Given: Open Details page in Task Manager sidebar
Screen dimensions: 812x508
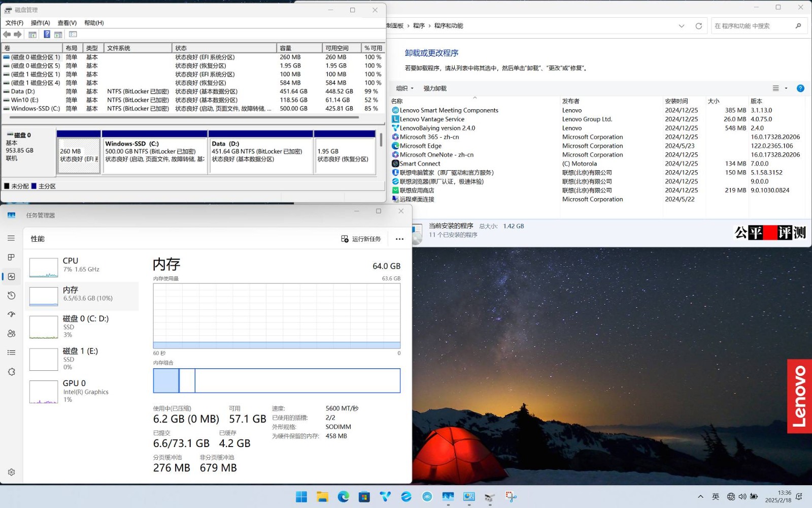Looking at the screenshot, I should (11, 353).
